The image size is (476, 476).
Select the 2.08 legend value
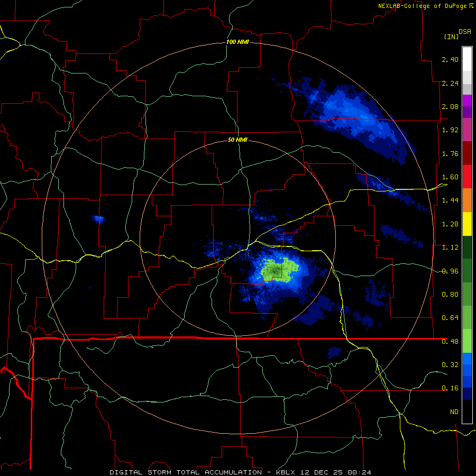click(450, 106)
